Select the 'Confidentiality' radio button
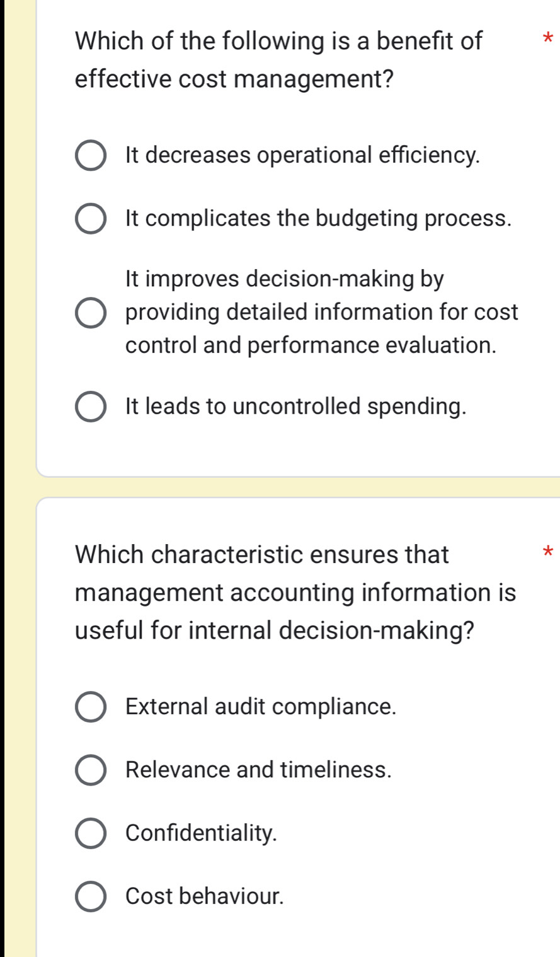Viewport: 560px width, 957px height. (x=91, y=833)
